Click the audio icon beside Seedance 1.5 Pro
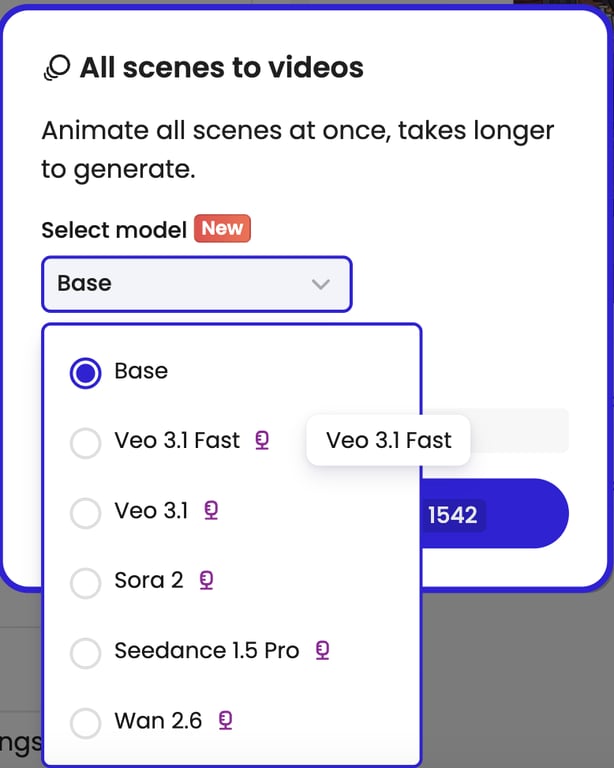This screenshot has height=768, width=614. coord(322,651)
